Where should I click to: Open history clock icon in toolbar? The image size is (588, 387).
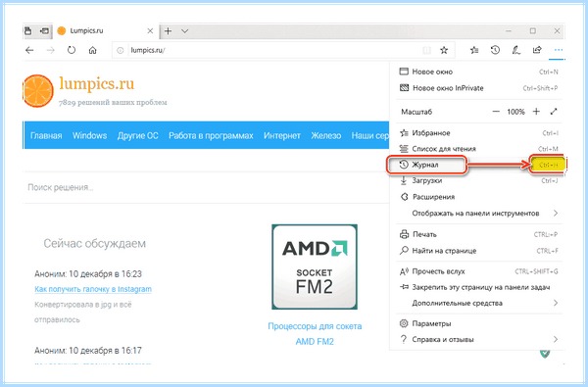click(x=495, y=50)
